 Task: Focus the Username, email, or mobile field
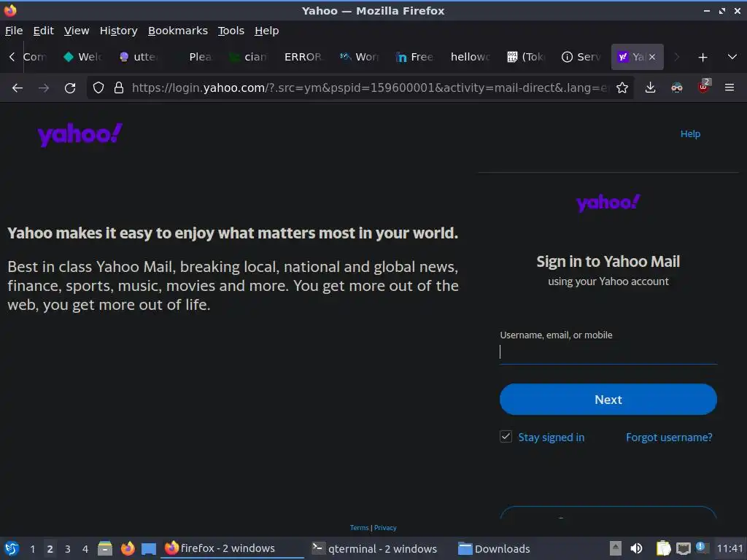tap(608, 352)
